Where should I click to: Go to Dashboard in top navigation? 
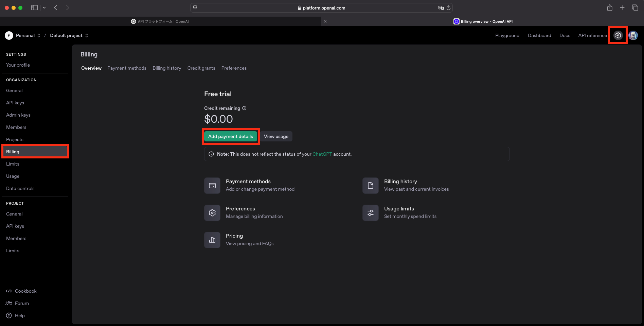coord(539,35)
